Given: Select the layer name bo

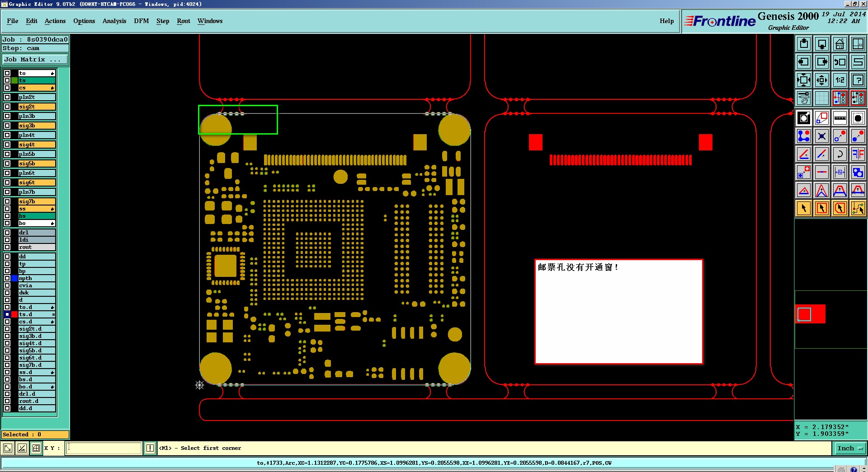Looking at the screenshot, I should pyautogui.click(x=37, y=223).
